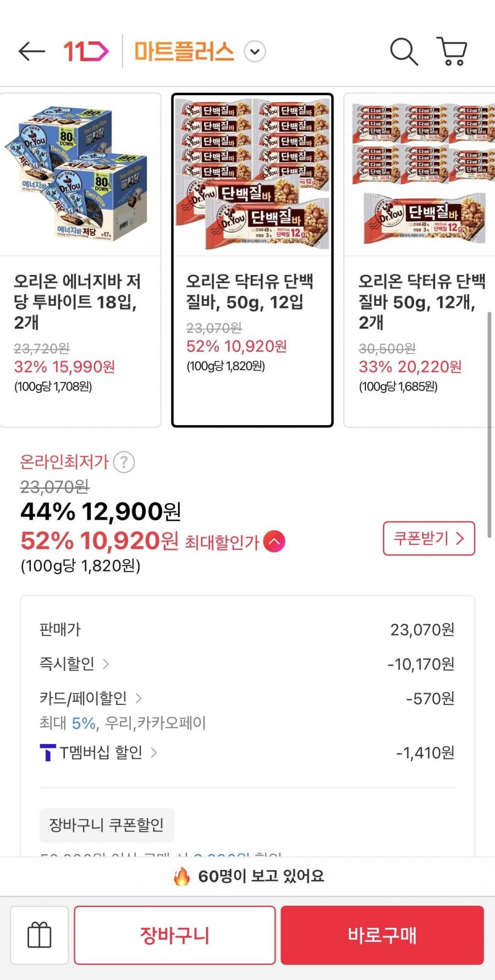Tap the 쿠폰받기 button
495x980 pixels.
click(428, 538)
